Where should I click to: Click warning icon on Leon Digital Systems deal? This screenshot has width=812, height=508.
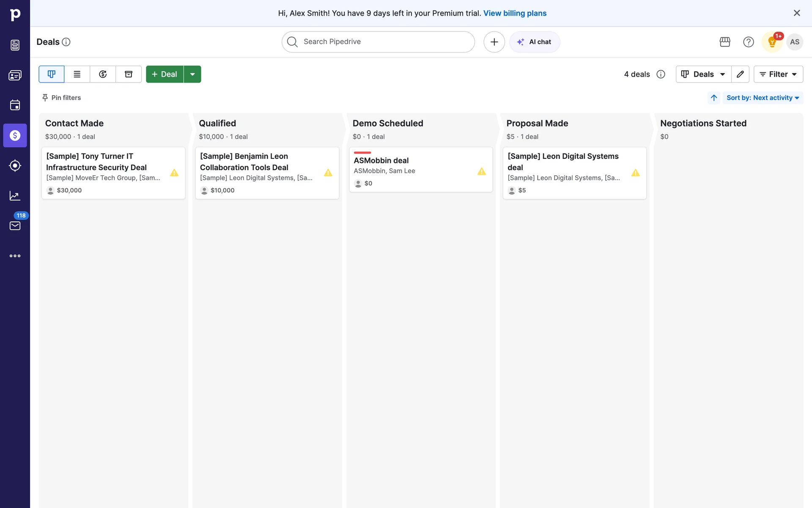click(636, 173)
